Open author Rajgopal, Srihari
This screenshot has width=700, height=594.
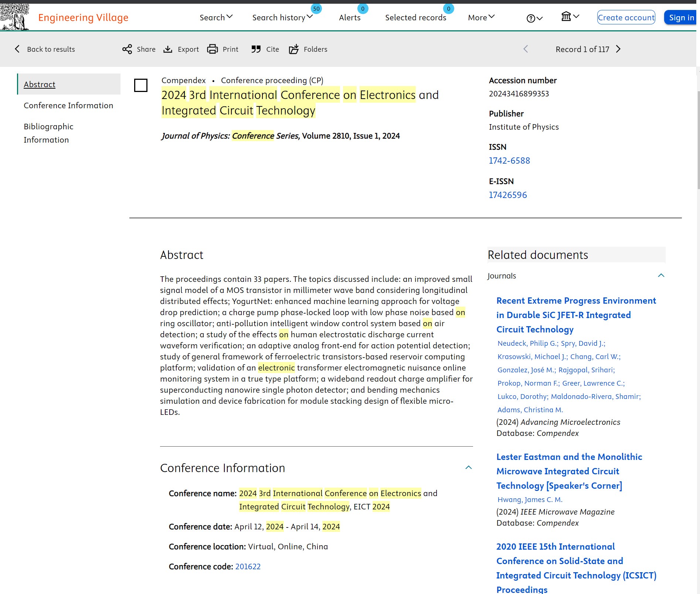tap(586, 370)
